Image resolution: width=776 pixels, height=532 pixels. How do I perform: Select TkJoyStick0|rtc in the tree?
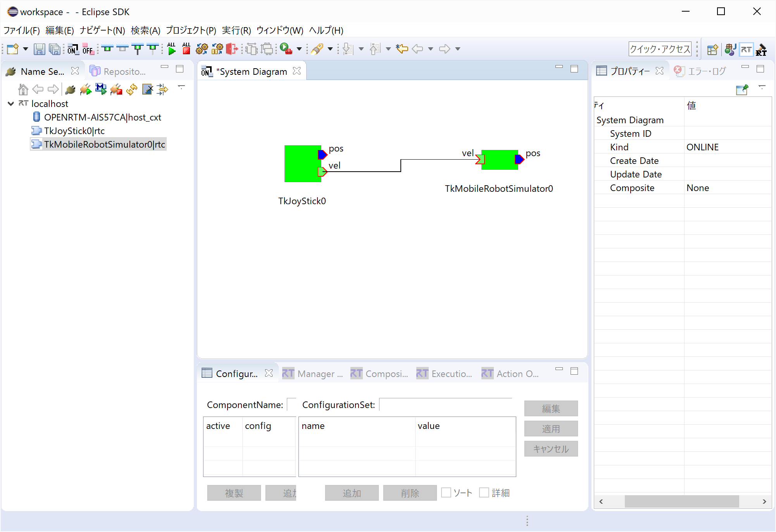[x=74, y=131]
